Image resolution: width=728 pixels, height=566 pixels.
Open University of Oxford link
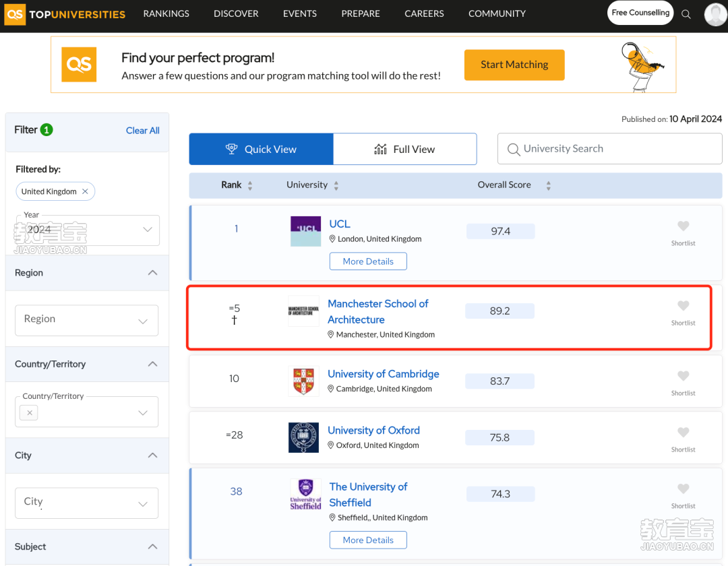pos(373,431)
